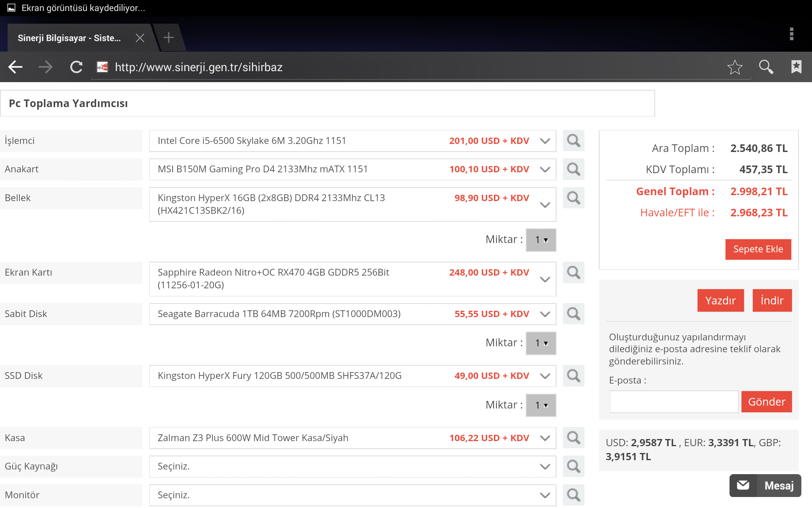
Task: Bookmark page with star icon
Action: pos(735,67)
